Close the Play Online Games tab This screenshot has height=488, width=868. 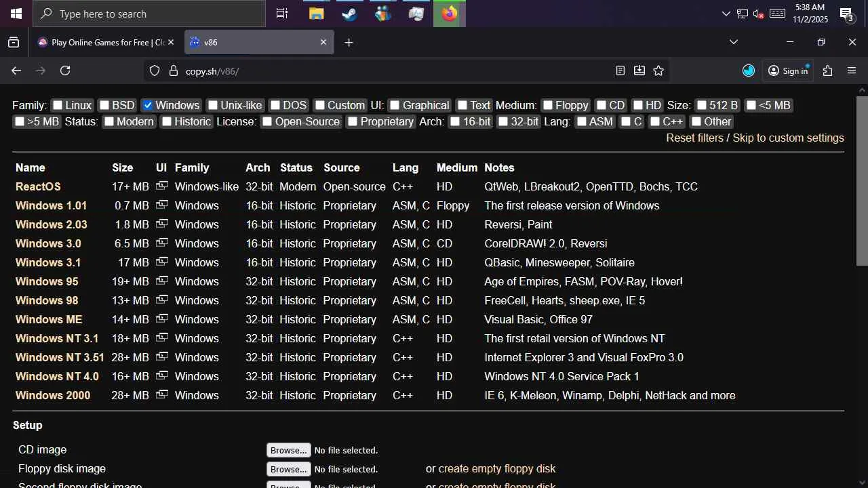171,42
